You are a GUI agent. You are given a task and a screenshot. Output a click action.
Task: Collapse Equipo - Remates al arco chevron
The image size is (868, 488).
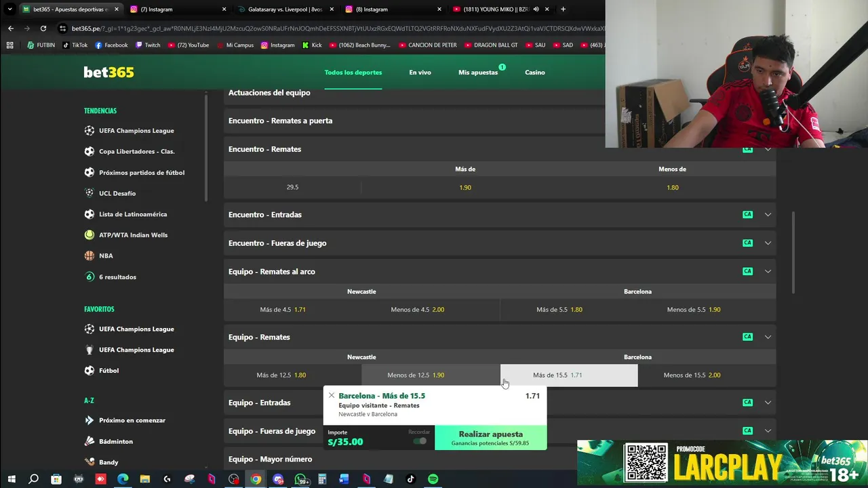pos(768,271)
